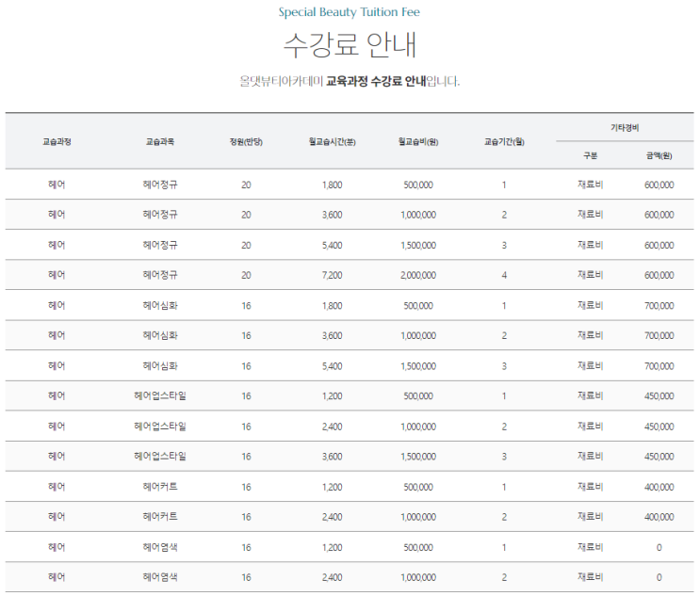
Task: Click '헤어염색' in the 2,400-minute row
Action: point(160,577)
